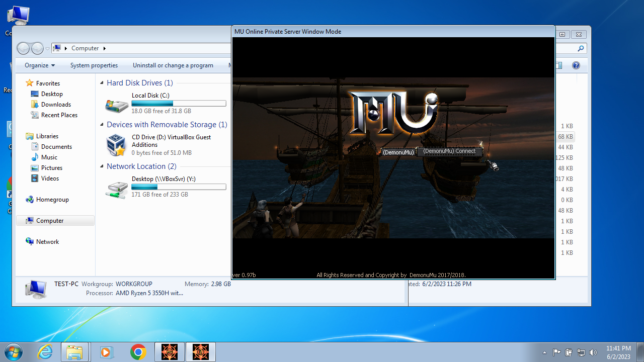Click the computer icon in address bar
Viewport: 644px width, 362px height.
[x=57, y=48]
